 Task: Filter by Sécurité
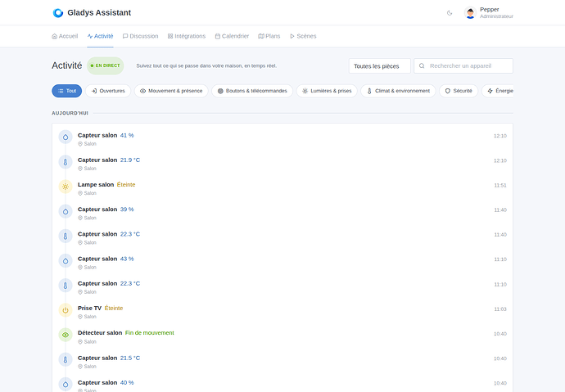(x=459, y=91)
